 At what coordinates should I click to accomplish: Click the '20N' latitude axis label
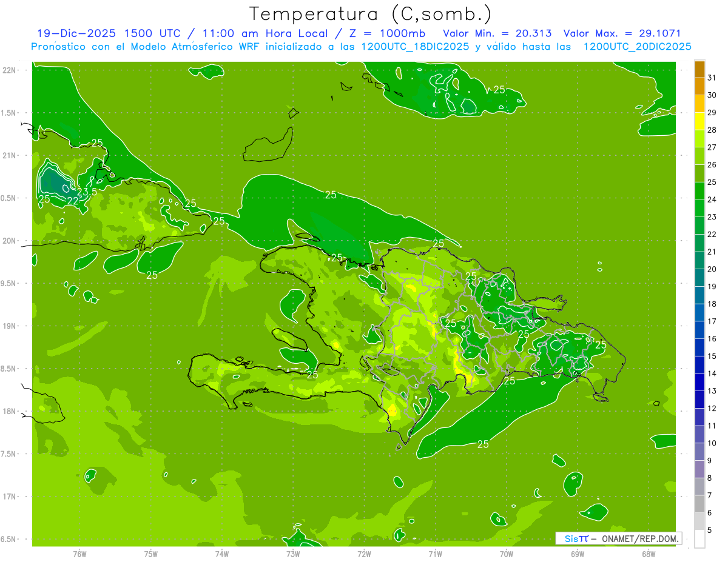tap(10, 241)
